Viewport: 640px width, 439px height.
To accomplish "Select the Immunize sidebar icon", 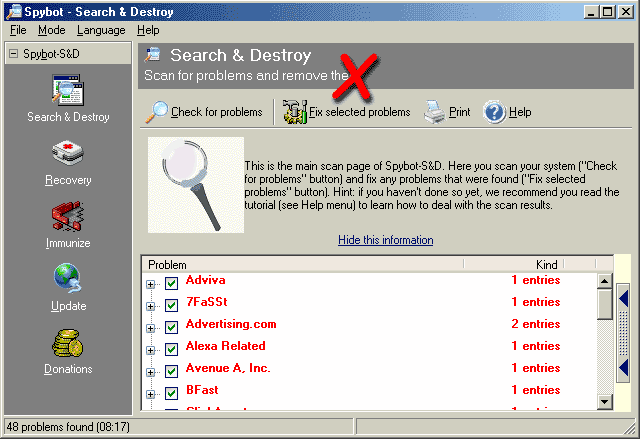I will (x=68, y=218).
